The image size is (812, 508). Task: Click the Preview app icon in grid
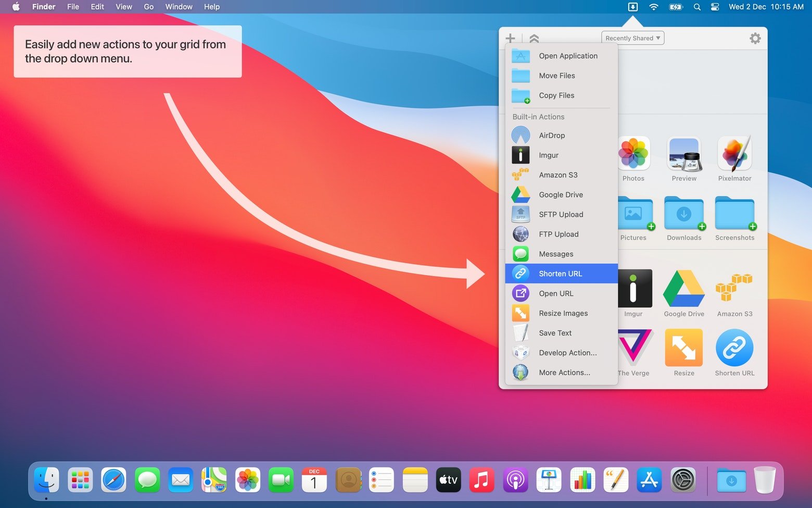(684, 154)
